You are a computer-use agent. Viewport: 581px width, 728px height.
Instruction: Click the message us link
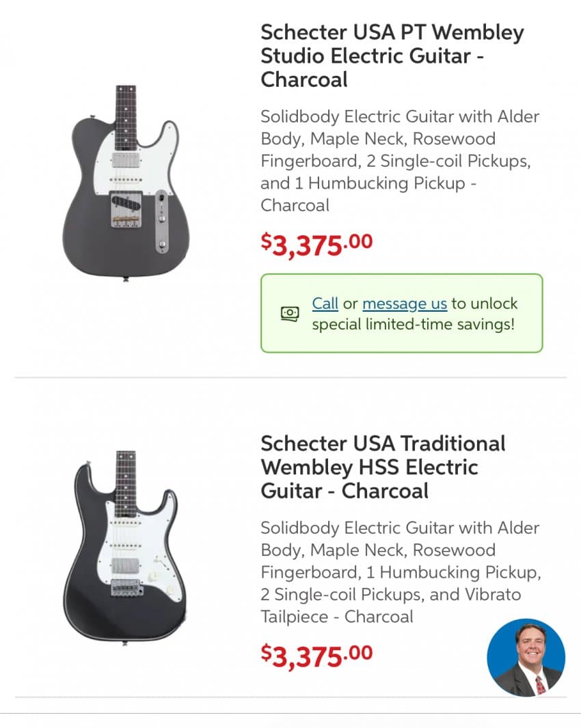[405, 304]
